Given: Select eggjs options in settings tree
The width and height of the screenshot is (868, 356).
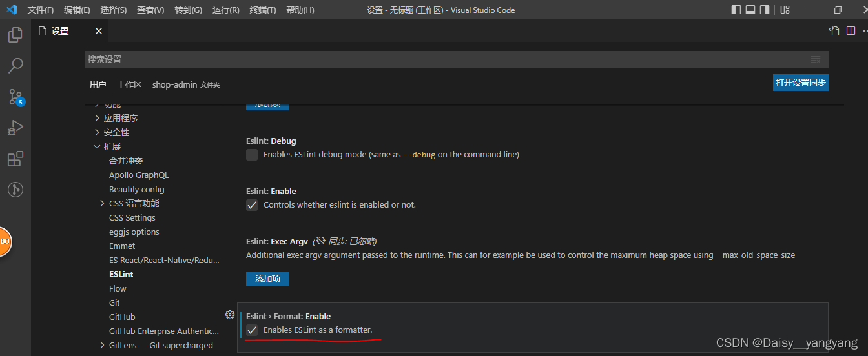Looking at the screenshot, I should tap(134, 232).
